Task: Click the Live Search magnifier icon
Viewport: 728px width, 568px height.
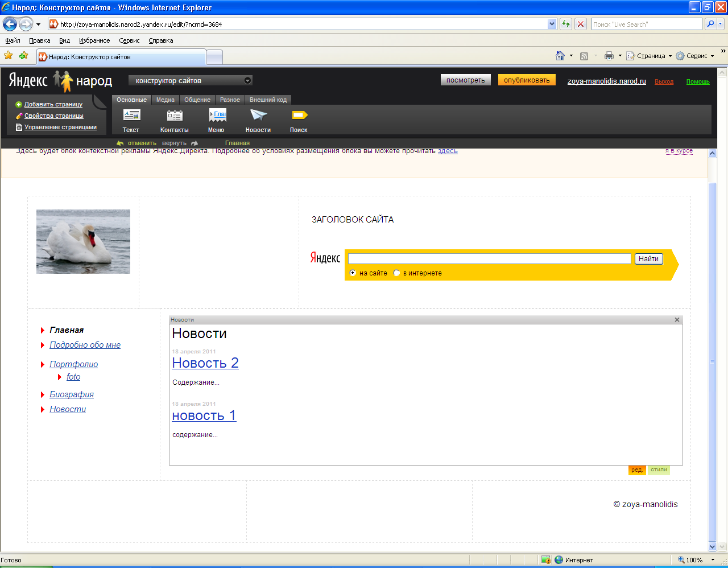Action: tap(710, 24)
